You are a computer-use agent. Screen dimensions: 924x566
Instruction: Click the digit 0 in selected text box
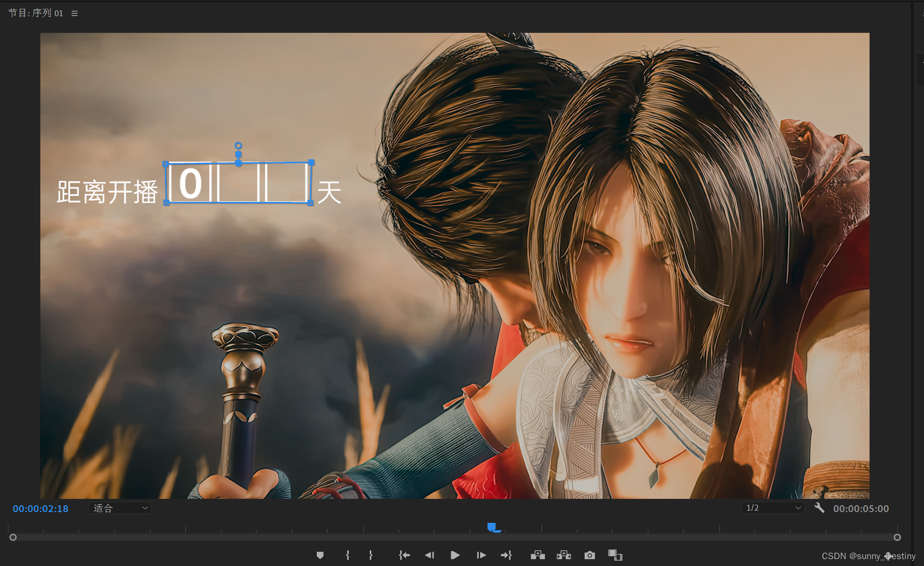pyautogui.click(x=190, y=184)
